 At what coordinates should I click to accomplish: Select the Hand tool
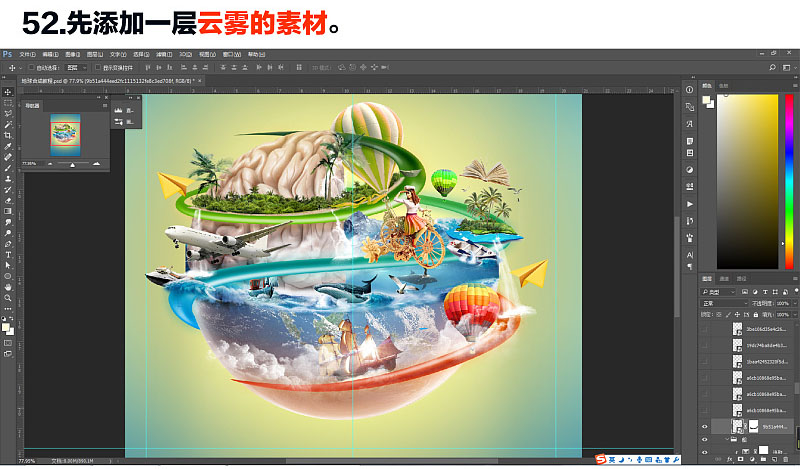[8, 287]
